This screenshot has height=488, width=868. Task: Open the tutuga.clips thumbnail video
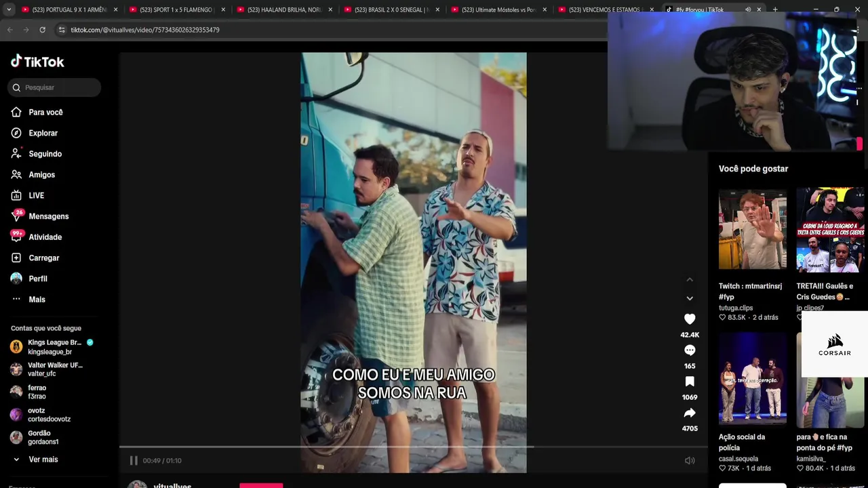click(x=753, y=230)
